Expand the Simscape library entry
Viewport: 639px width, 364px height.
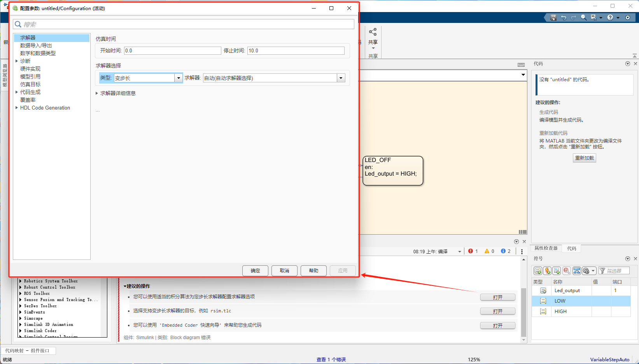[x=21, y=319]
